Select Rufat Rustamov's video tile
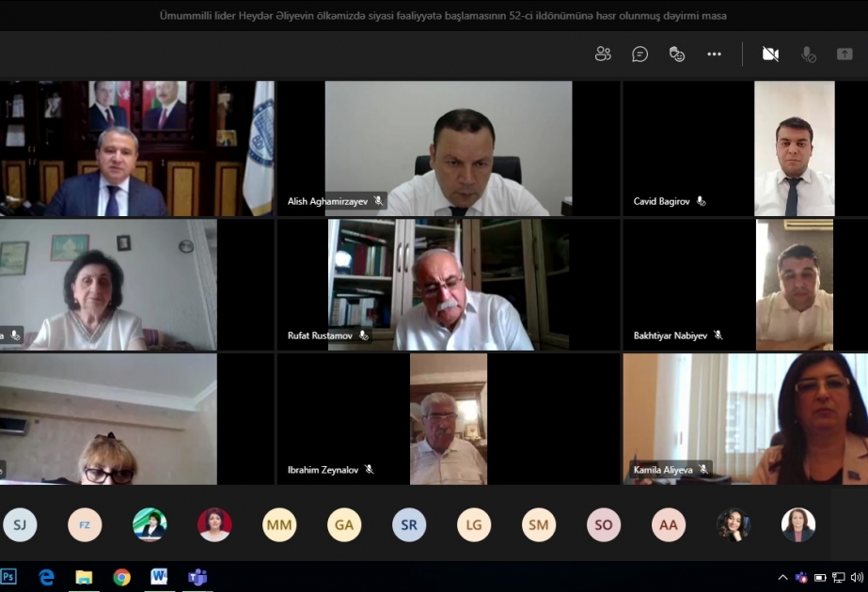Viewport: 868px width, 592px height. 449,285
